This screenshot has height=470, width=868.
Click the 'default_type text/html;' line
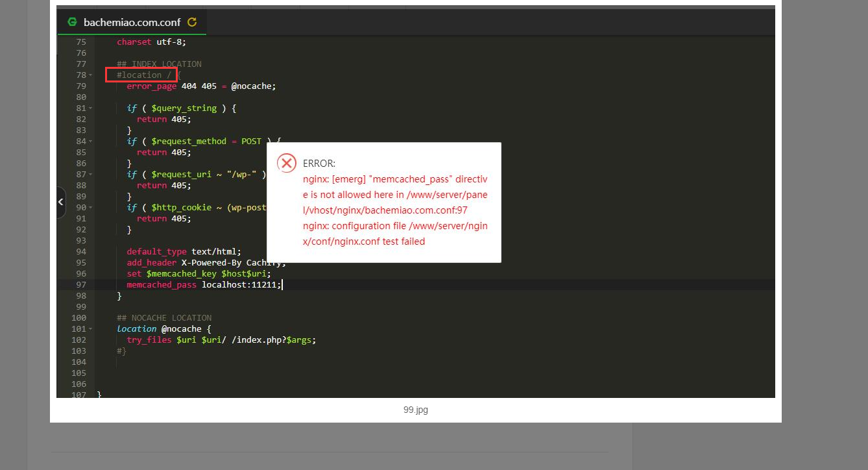[x=184, y=252]
